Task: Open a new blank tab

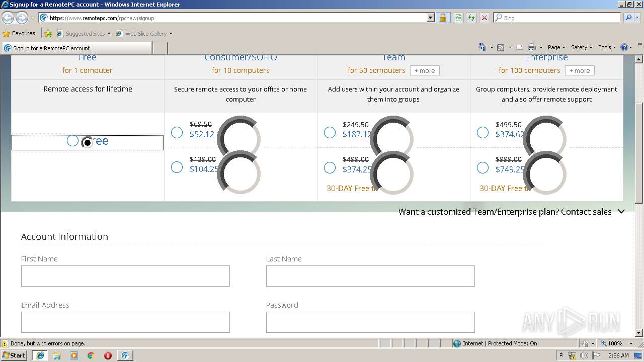Action: coord(160,48)
